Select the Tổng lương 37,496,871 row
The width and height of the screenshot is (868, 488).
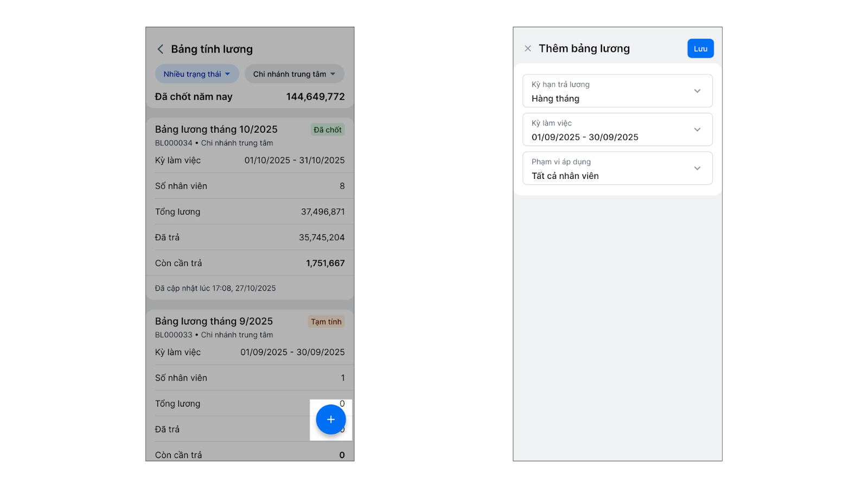[250, 212]
